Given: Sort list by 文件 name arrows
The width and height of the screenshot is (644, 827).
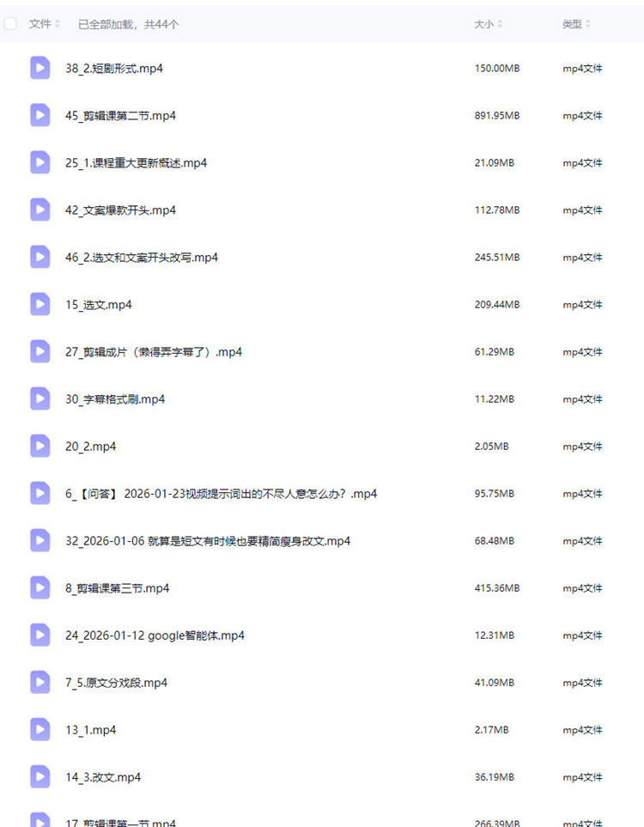Looking at the screenshot, I should tap(58, 24).
